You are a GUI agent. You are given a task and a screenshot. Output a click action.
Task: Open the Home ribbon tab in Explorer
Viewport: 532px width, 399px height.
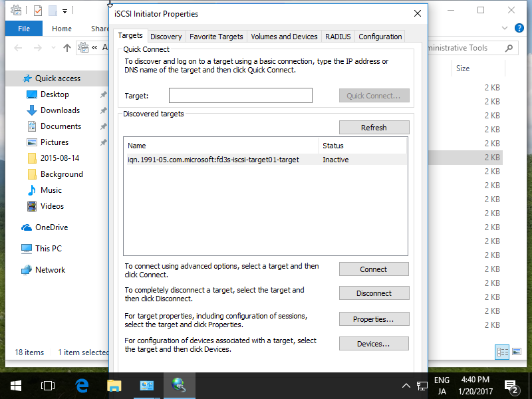(x=62, y=29)
